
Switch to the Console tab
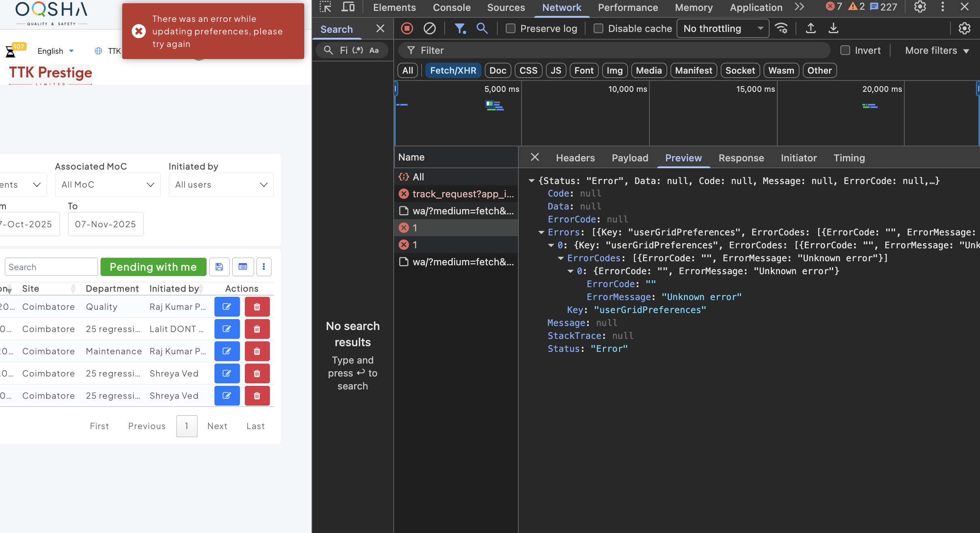[x=452, y=8]
